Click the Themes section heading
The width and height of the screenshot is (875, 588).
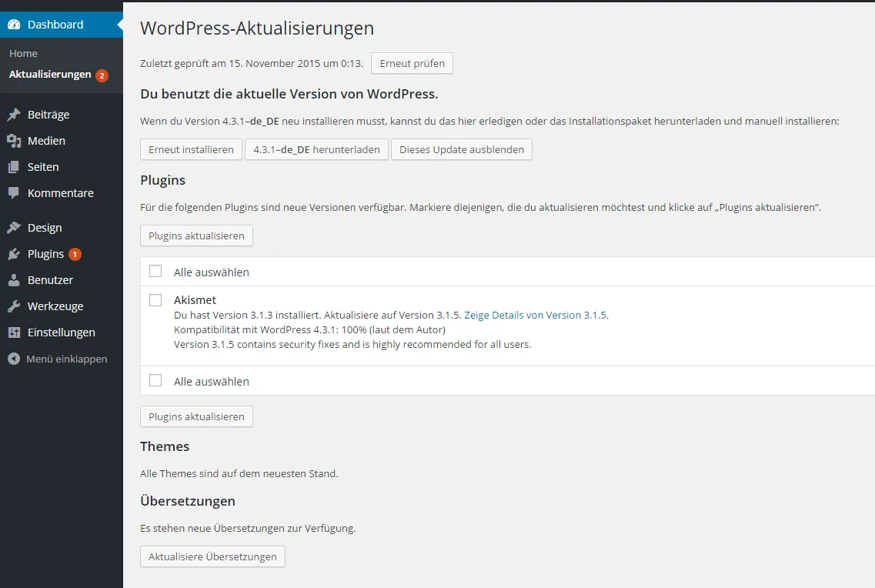[x=165, y=446]
